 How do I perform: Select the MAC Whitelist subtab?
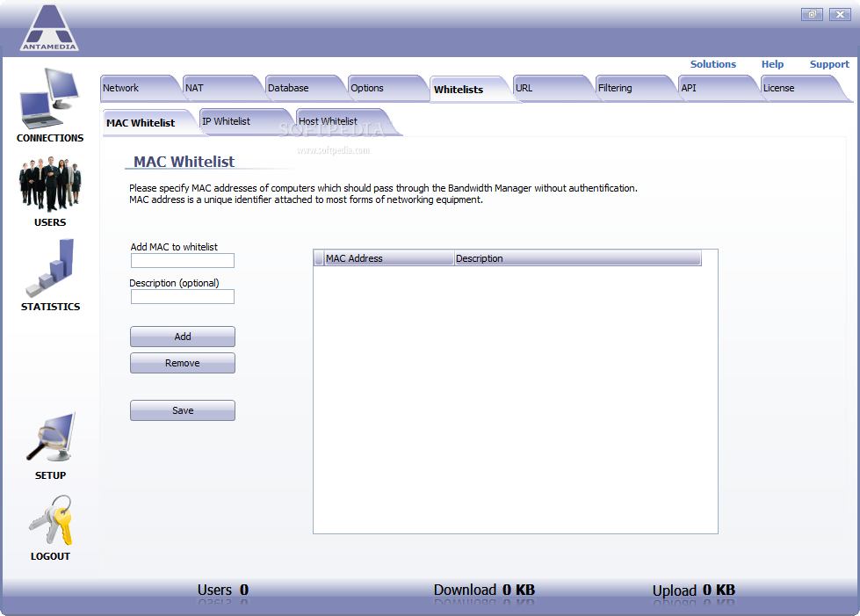click(x=148, y=123)
